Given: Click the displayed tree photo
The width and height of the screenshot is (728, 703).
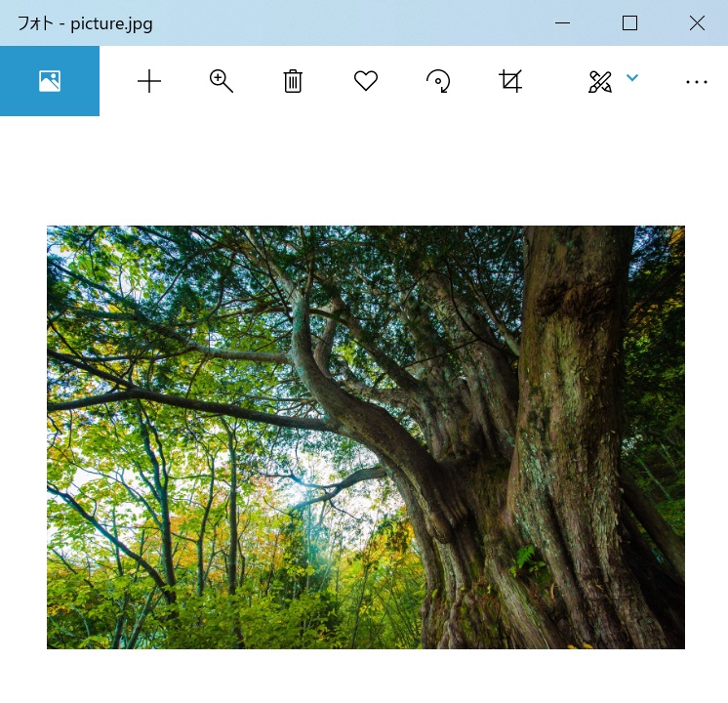Looking at the screenshot, I should 366,437.
